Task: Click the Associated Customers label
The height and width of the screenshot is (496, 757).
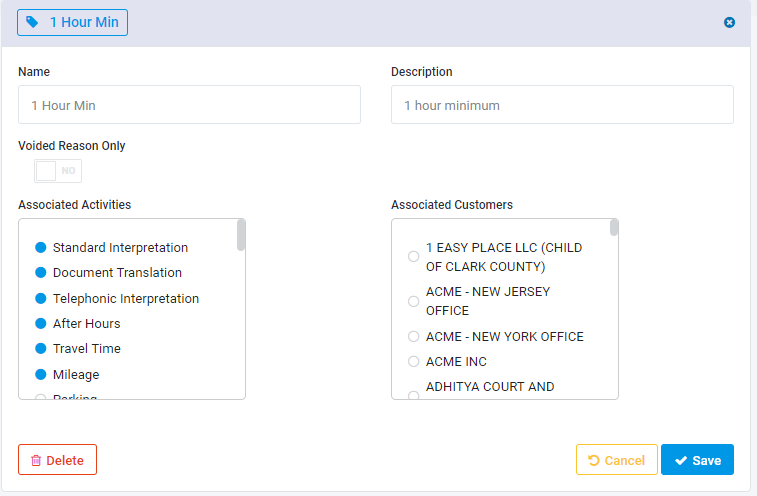Action: tap(451, 205)
